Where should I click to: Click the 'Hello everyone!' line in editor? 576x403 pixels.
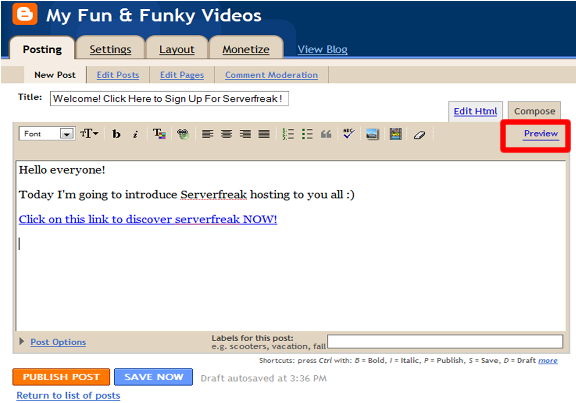point(62,170)
